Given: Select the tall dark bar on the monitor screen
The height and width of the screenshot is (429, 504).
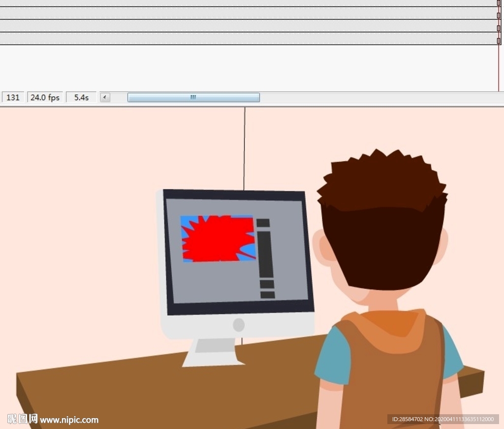Looking at the screenshot, I should [x=265, y=254].
